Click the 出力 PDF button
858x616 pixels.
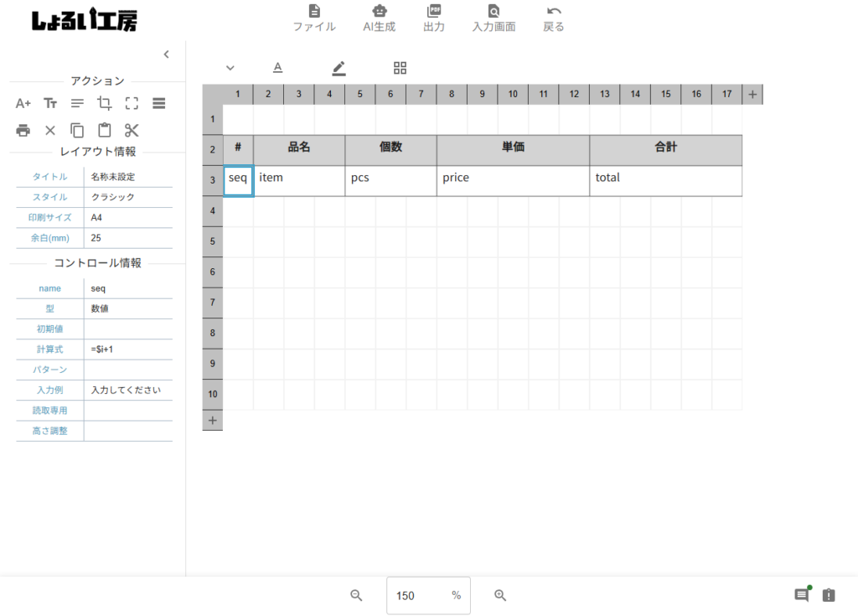(x=434, y=18)
